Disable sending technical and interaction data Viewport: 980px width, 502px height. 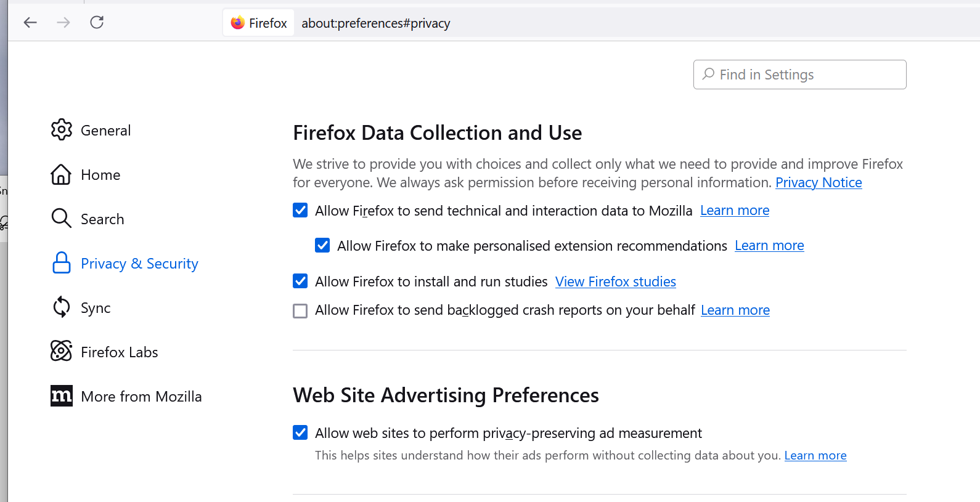(300, 211)
